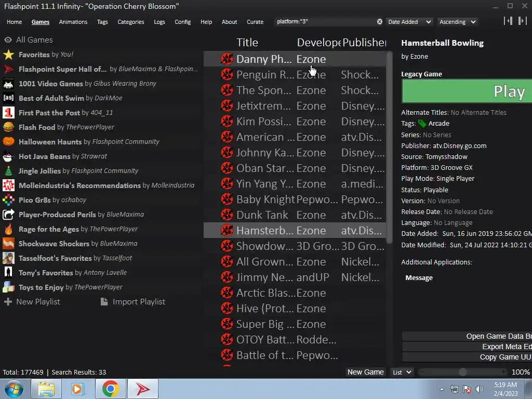Click the Toys to Enjoy blocks icon
Image resolution: width=532 pixels, height=399 pixels.
[x=8, y=287]
